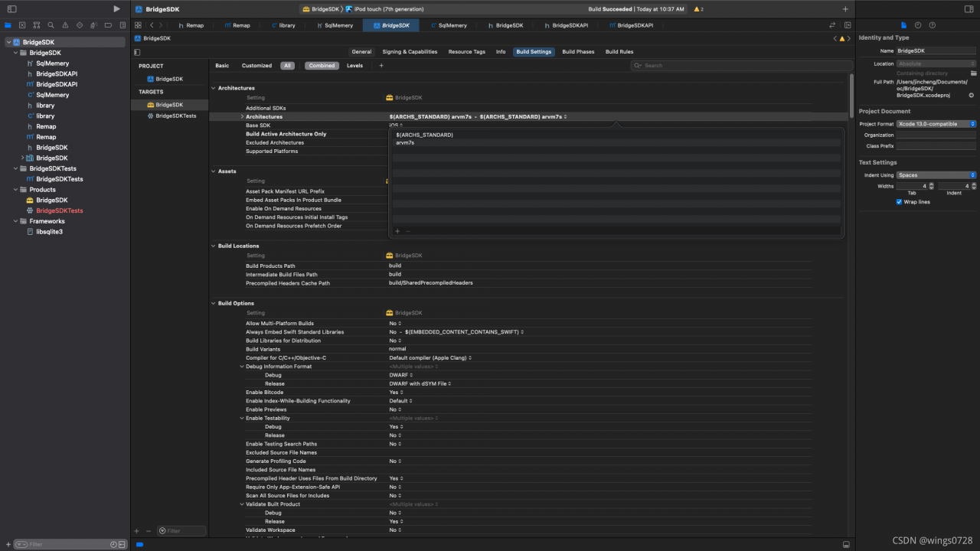This screenshot has width=980, height=551.
Task: Select the Levels view toggle
Action: (354, 66)
